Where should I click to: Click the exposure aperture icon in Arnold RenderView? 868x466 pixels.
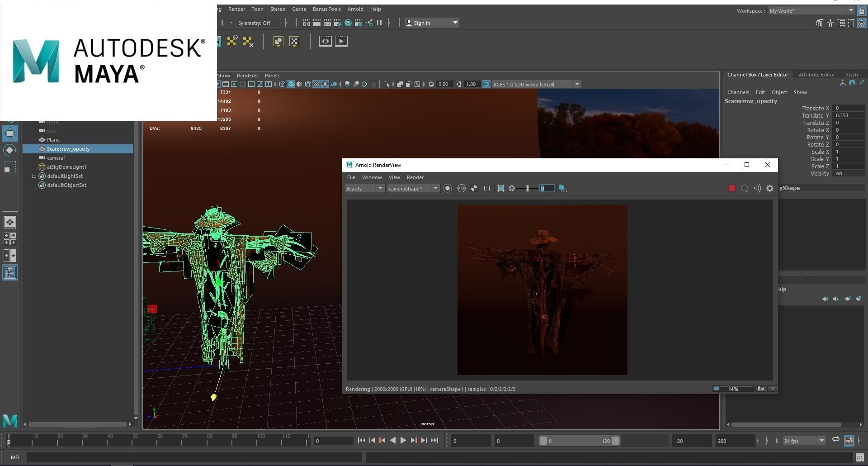[511, 188]
